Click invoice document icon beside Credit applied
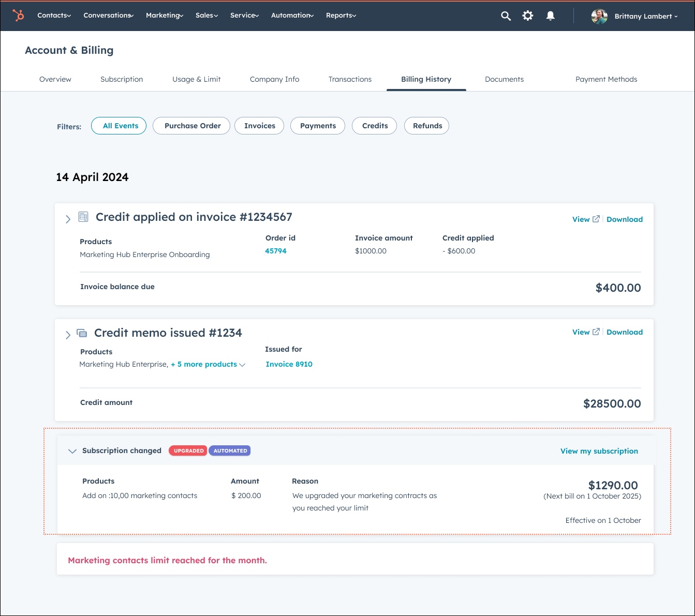Screen dimensions: 695x616 click(x=83, y=217)
